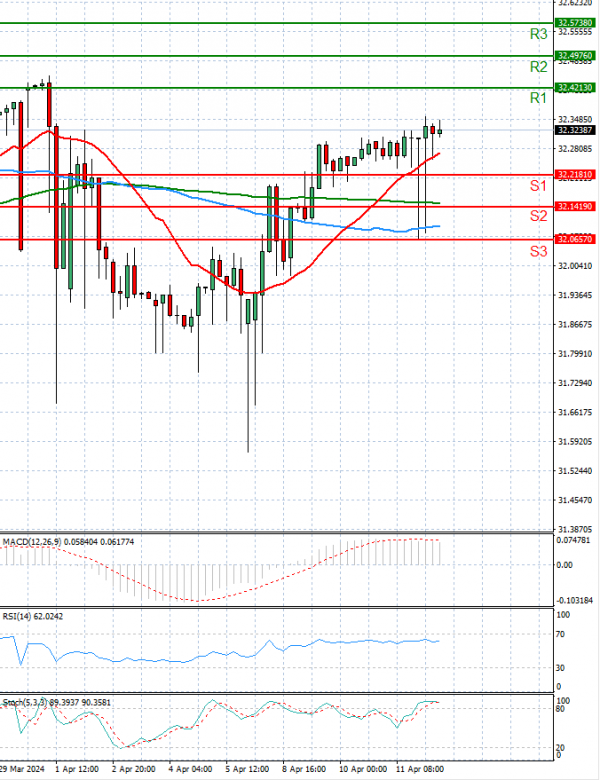
Task: Click the 8 Apr 16:00 time label
Action: 304,769
